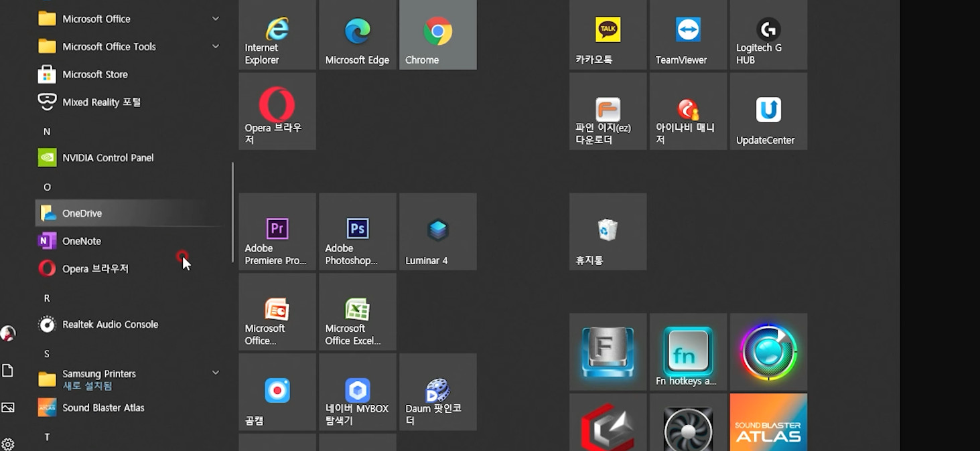Viewport: 980px width, 451px height.
Task: Open Documents from the Start rail
Action: (x=8, y=371)
